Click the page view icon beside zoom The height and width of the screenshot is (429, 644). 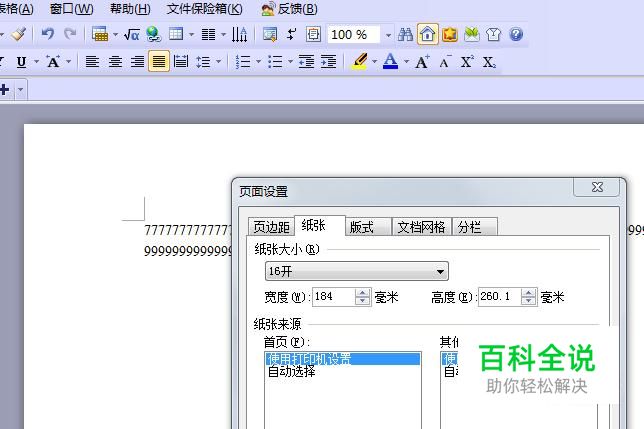(313, 34)
